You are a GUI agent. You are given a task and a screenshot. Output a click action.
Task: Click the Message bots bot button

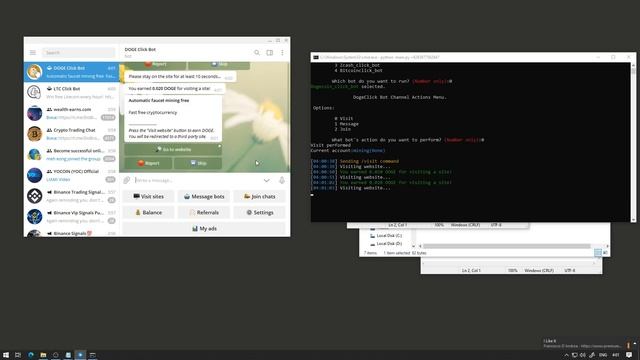point(204,196)
